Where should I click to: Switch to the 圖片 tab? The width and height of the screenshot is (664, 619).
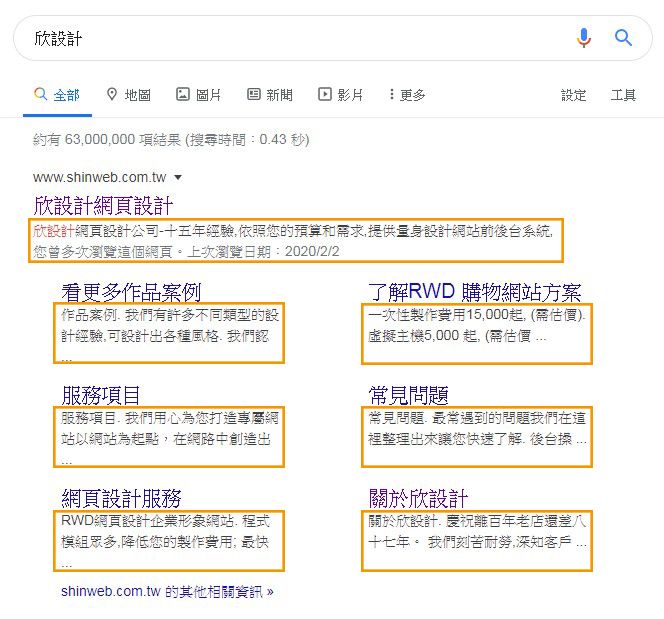pyautogui.click(x=199, y=94)
